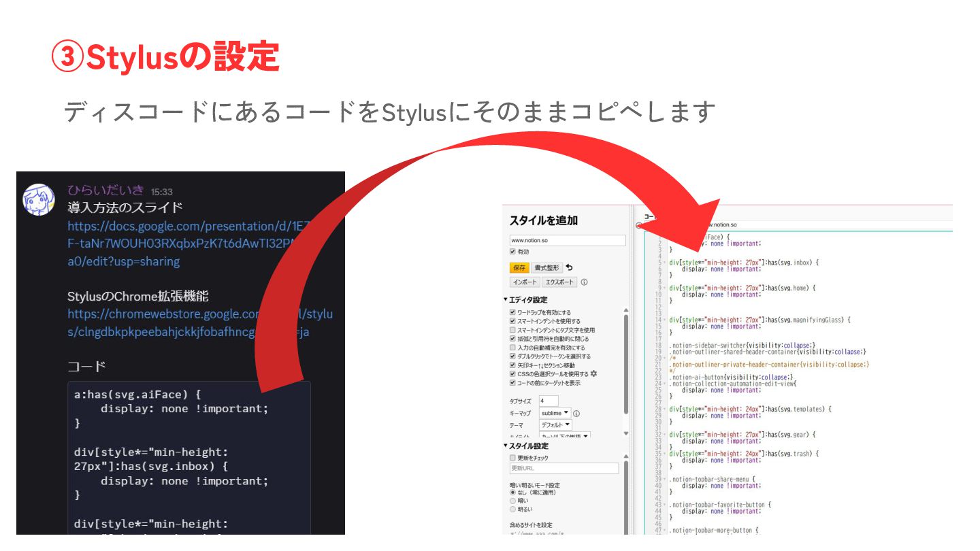Fold code block at line 28
980x551 pixels.
pos(666,409)
